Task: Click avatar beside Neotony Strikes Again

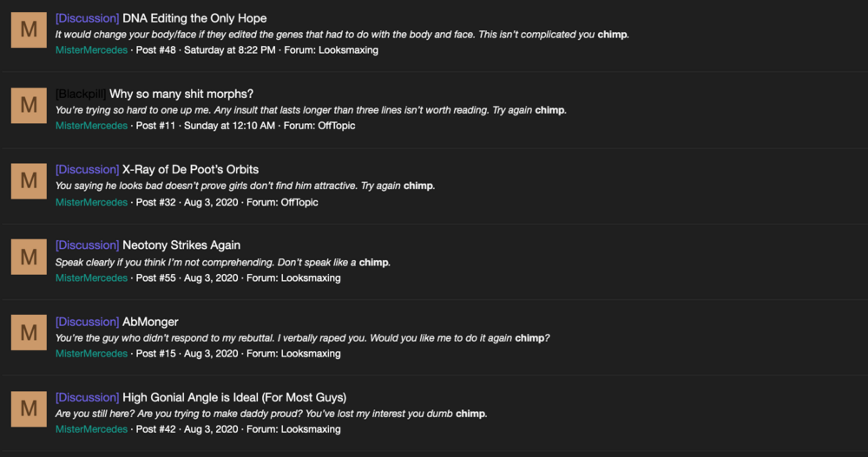Action: 29,257
